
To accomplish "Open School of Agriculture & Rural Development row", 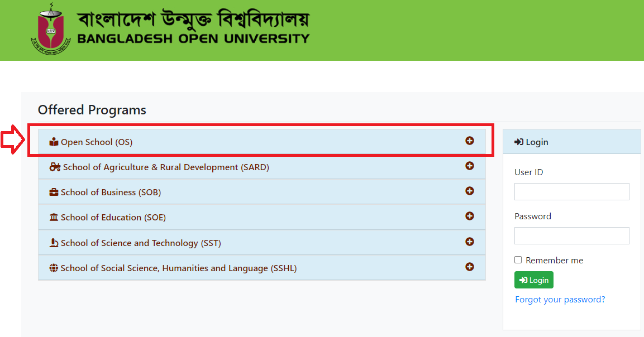I will tap(261, 167).
